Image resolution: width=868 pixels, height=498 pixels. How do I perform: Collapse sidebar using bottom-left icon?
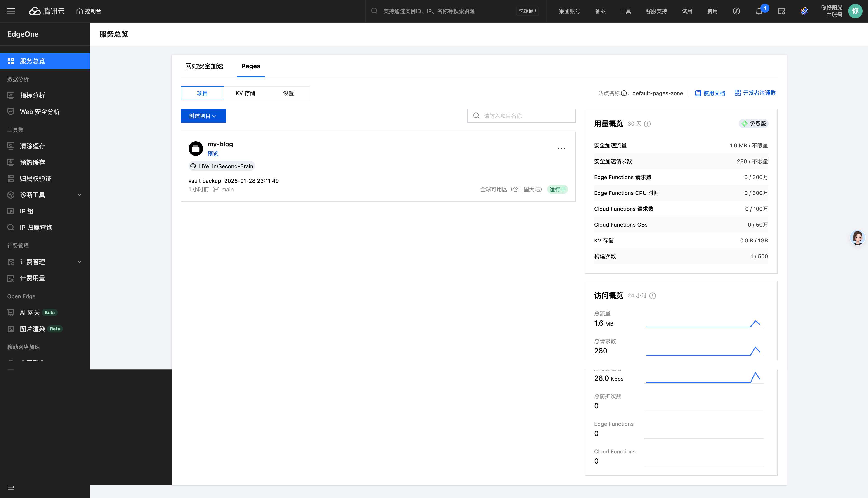11,487
